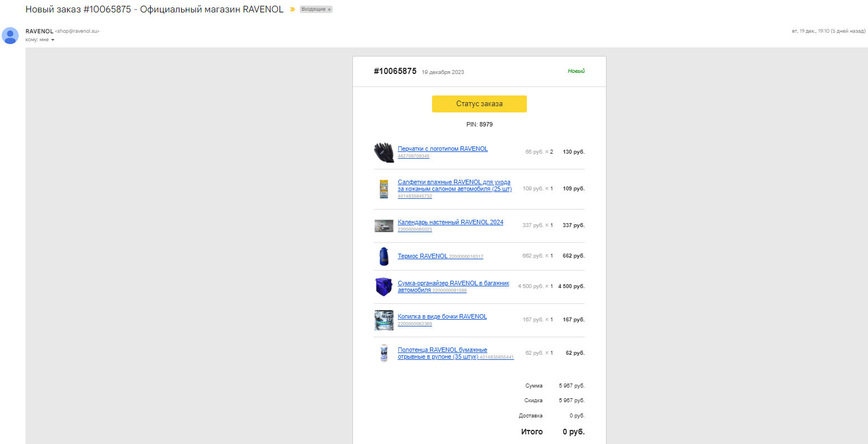This screenshot has height=444, width=868.
Task: Click SKU code 462709709345 under gloves
Action: pyautogui.click(x=413, y=156)
